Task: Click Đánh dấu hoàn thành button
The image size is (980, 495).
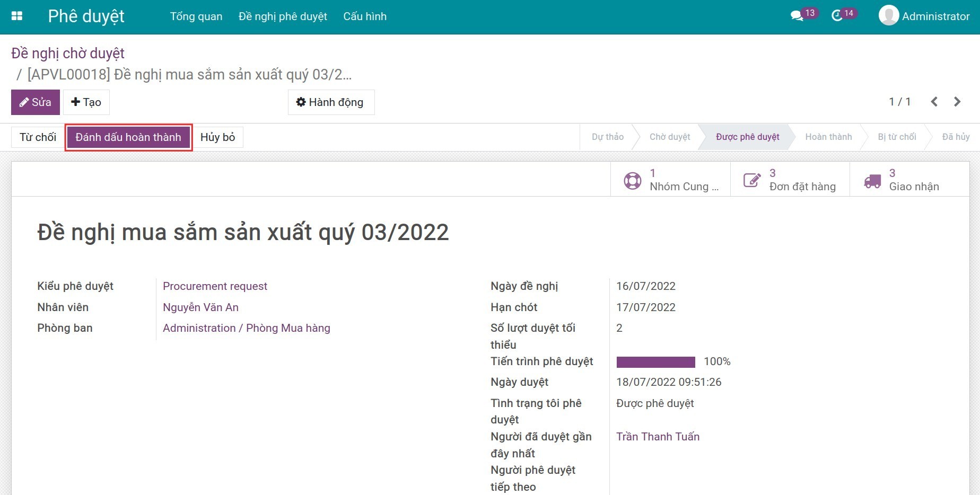Action: (x=128, y=137)
